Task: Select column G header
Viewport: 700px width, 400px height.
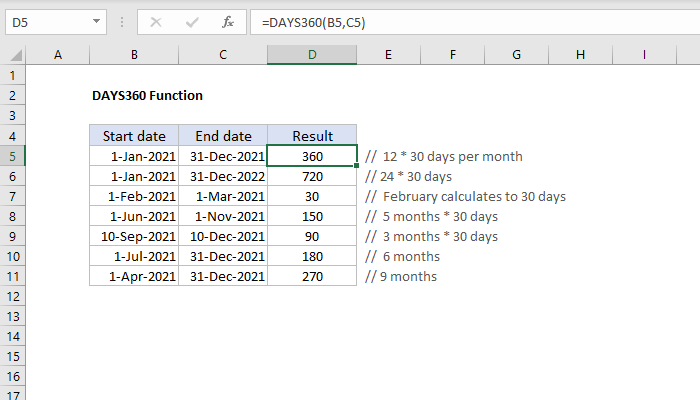Action: point(517,55)
